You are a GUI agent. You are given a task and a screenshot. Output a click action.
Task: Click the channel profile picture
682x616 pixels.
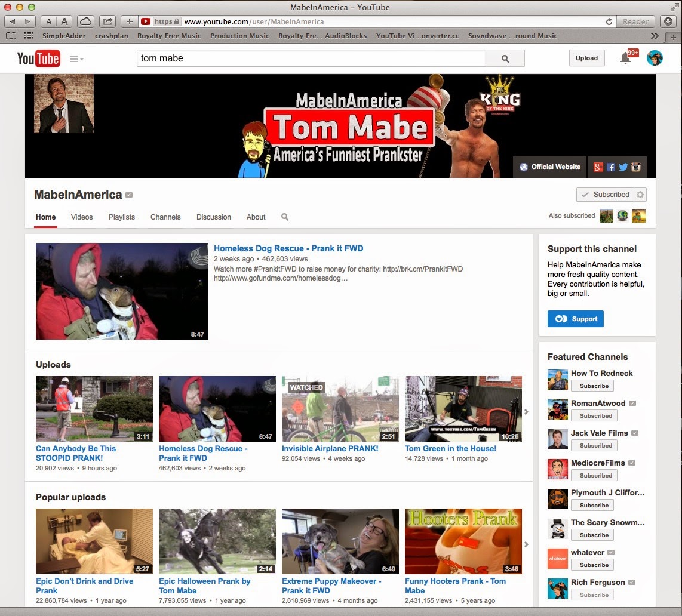coord(64,103)
